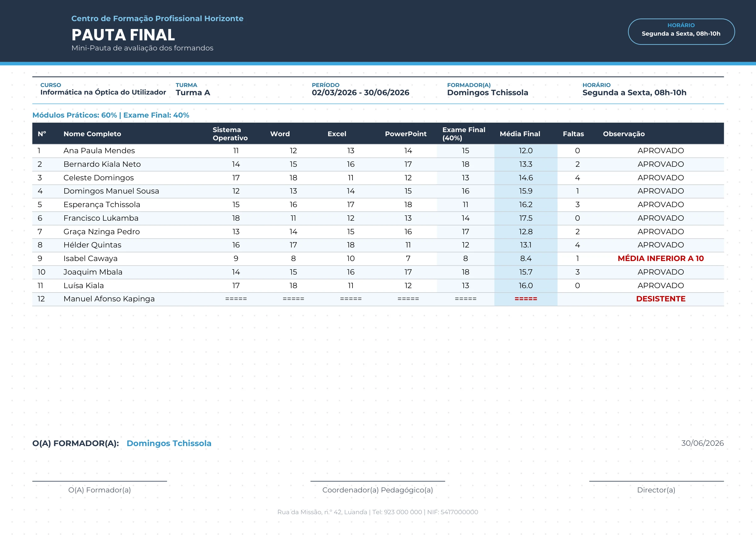Viewport: 756px width, 535px height.
Task: Click the HORÁRIO badge in the header
Action: click(681, 32)
